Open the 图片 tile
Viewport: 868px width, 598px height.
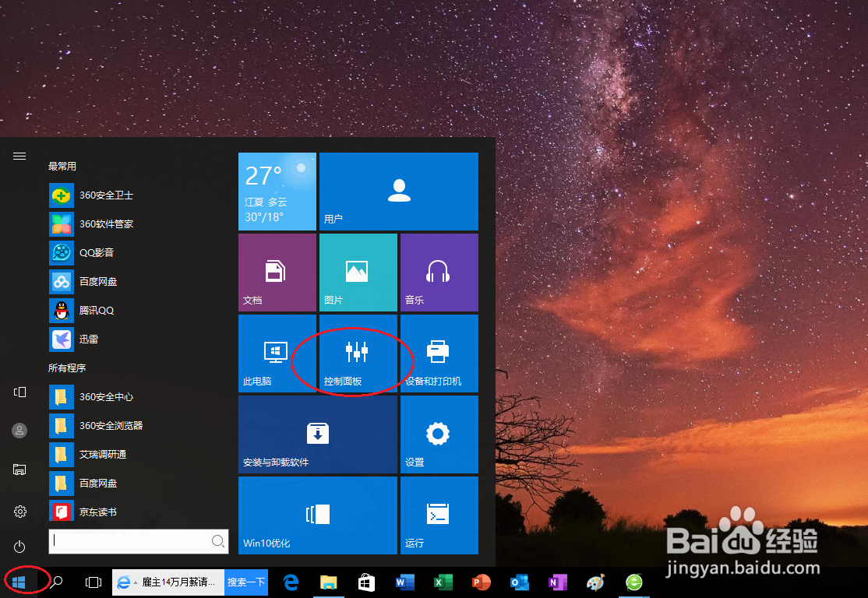click(358, 273)
